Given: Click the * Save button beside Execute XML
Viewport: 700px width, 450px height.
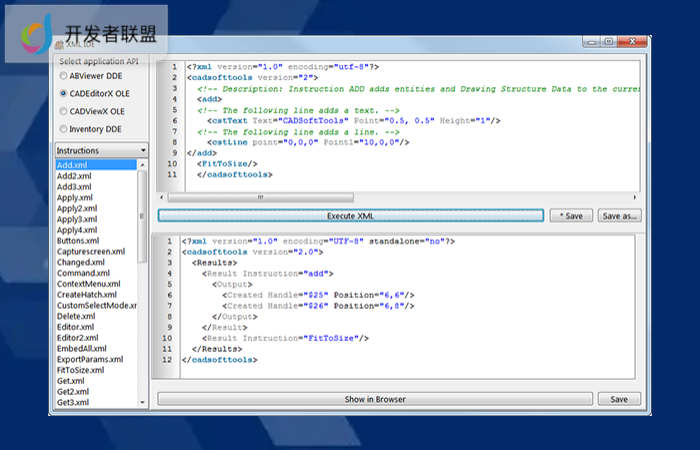Looking at the screenshot, I should [x=570, y=215].
